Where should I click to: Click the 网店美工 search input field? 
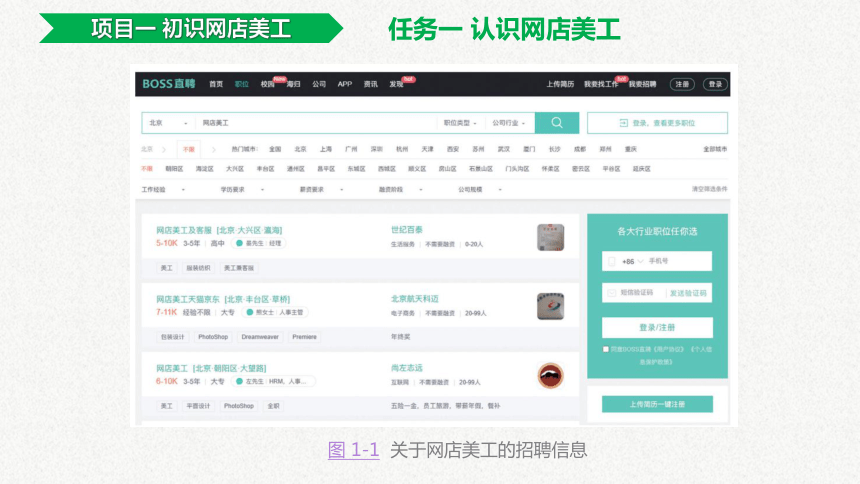(x=316, y=123)
